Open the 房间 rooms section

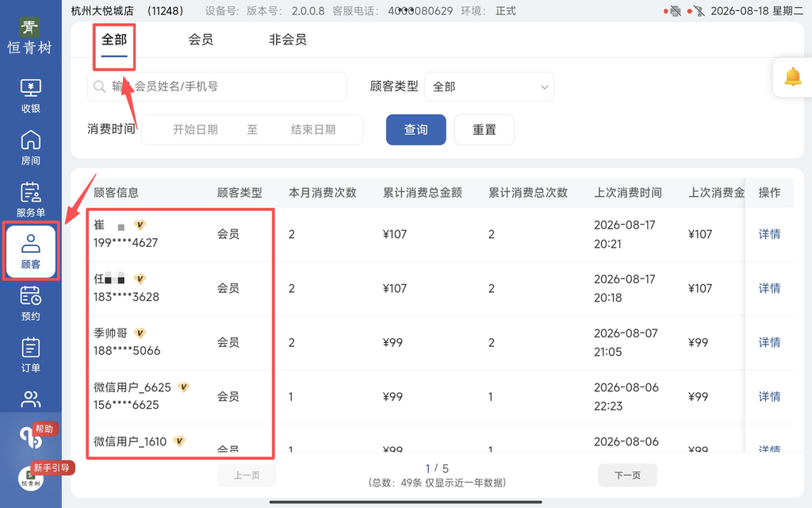[x=31, y=148]
